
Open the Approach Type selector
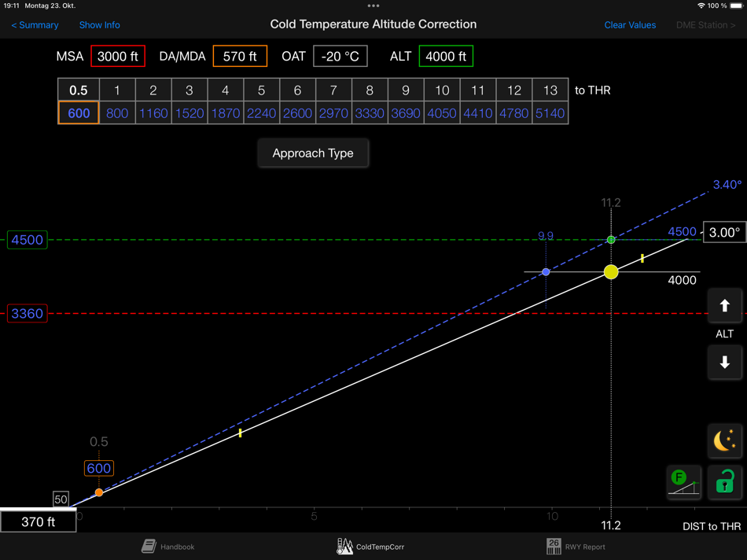(313, 153)
